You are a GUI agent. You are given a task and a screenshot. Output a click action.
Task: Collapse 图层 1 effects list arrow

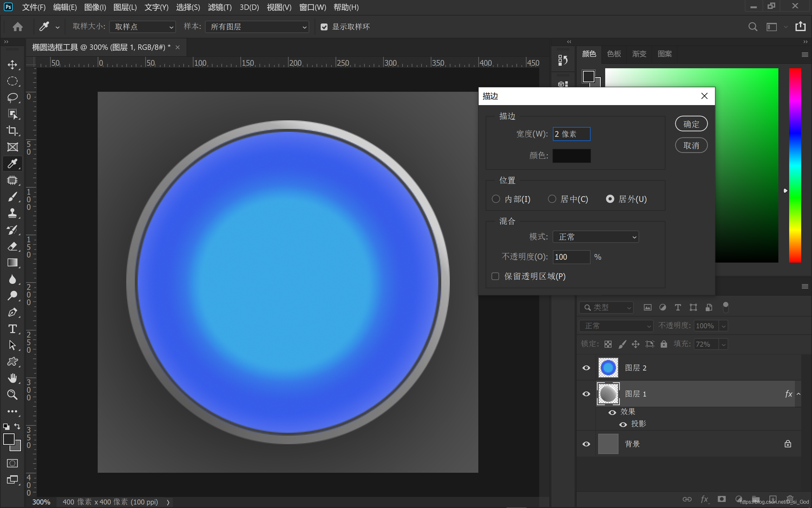(799, 394)
